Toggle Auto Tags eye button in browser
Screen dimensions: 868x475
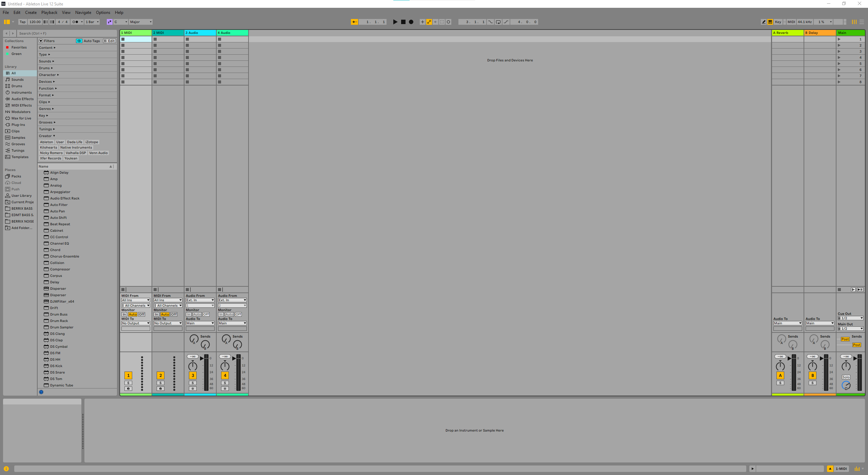click(79, 41)
